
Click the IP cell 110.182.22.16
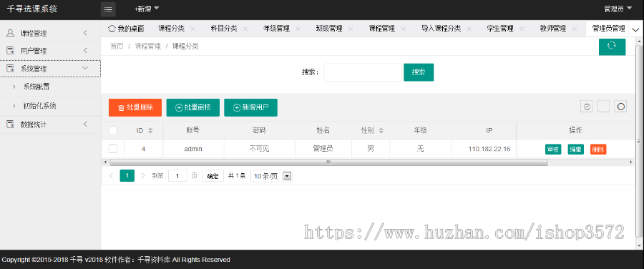tap(489, 149)
